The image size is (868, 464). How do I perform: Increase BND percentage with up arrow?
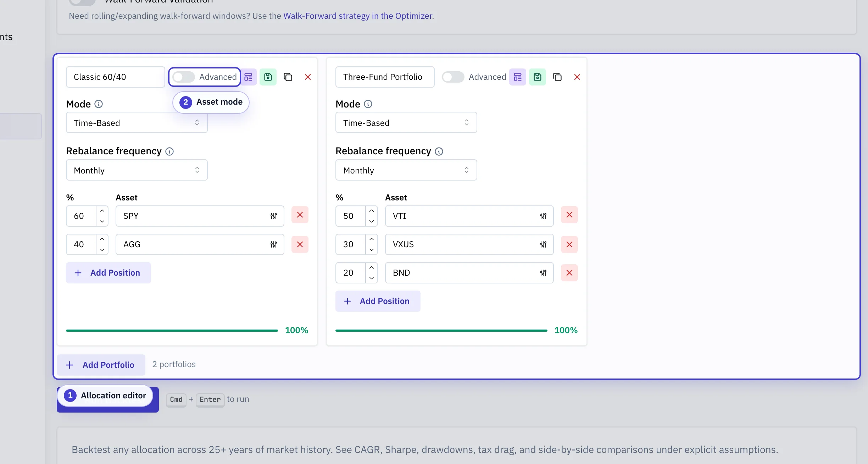point(372,267)
